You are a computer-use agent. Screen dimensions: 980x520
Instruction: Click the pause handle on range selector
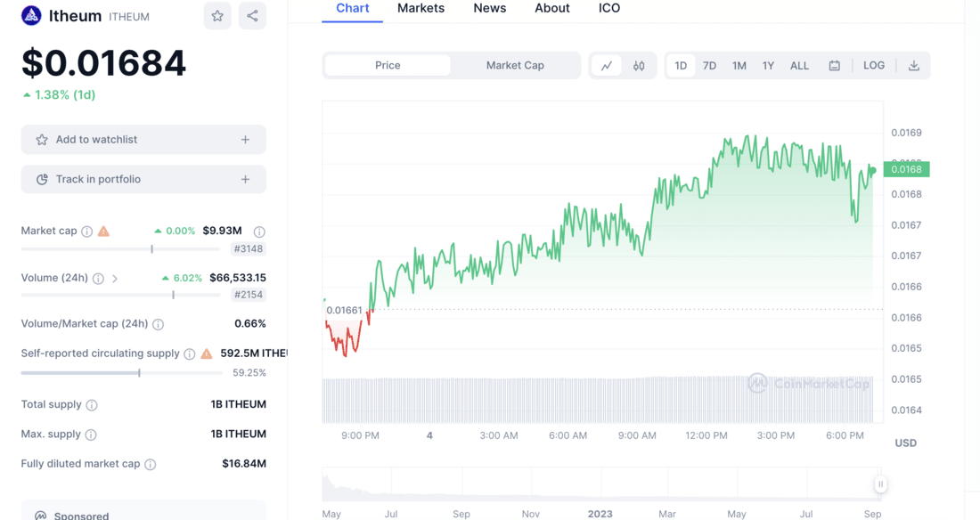coord(880,484)
